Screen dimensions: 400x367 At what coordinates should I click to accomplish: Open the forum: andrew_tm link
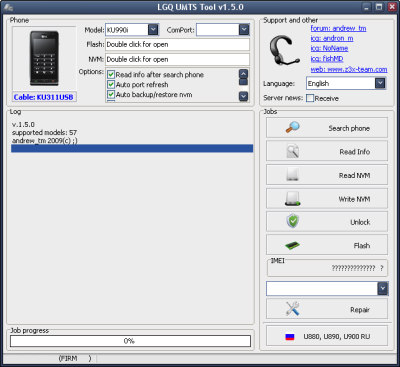tap(338, 28)
